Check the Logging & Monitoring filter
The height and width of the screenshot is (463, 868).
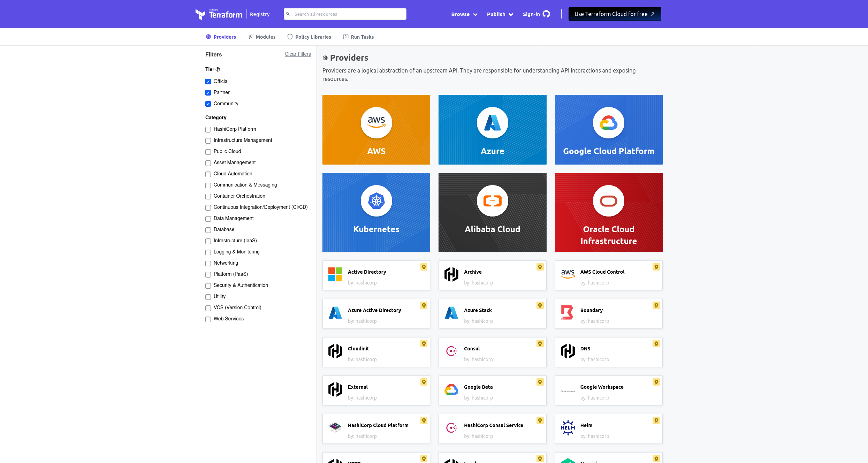point(208,252)
